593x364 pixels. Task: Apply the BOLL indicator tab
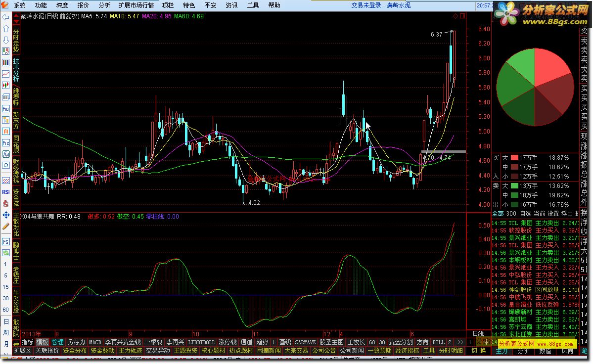coord(438,342)
